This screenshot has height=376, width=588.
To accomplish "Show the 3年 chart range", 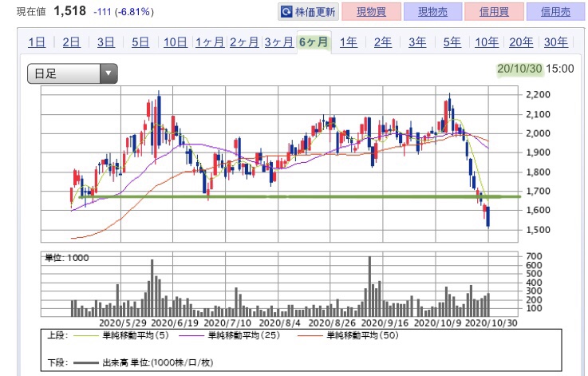I will pyautogui.click(x=417, y=42).
